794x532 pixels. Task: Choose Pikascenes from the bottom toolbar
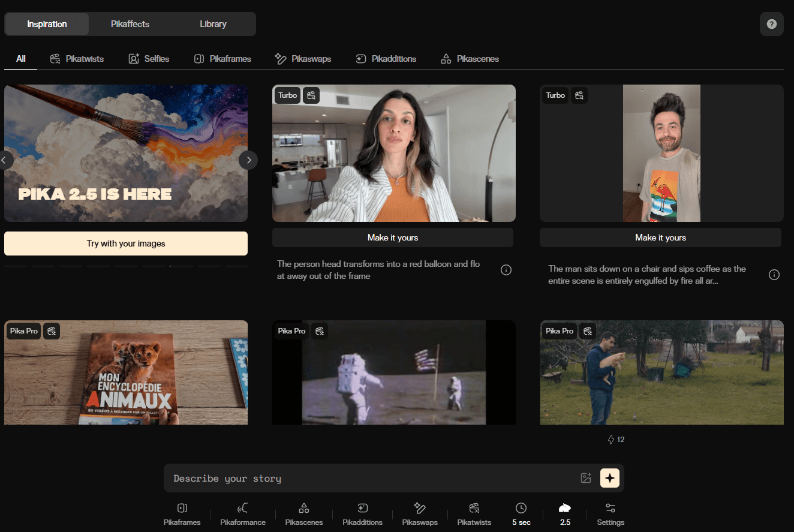(x=304, y=514)
